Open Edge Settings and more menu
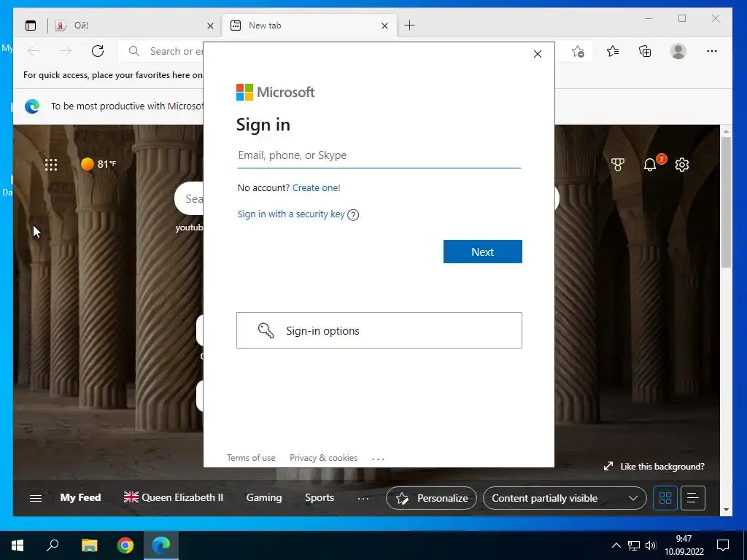The image size is (747, 560). point(712,51)
